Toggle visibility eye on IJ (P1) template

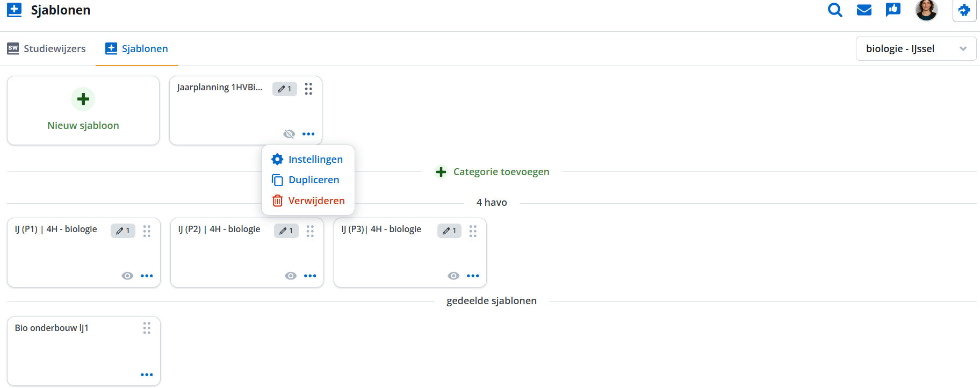pos(127,276)
